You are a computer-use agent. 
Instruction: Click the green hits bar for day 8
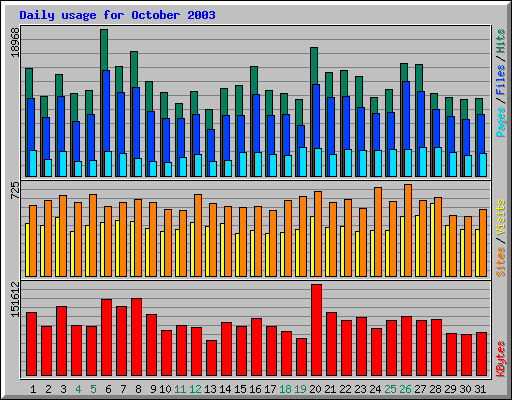click(134, 69)
